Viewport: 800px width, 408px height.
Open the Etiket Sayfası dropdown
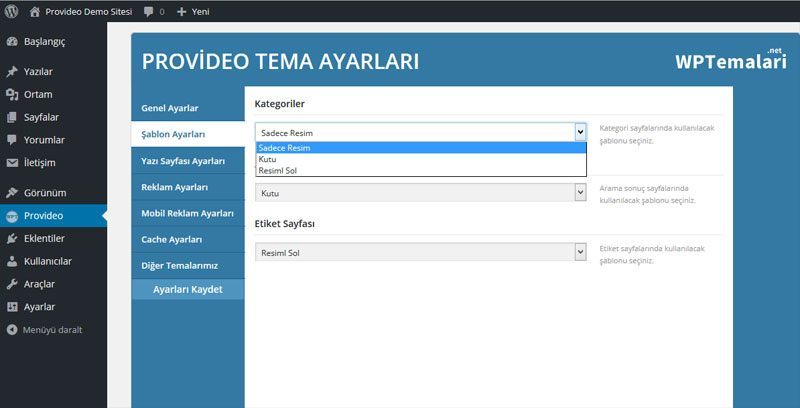pos(420,252)
